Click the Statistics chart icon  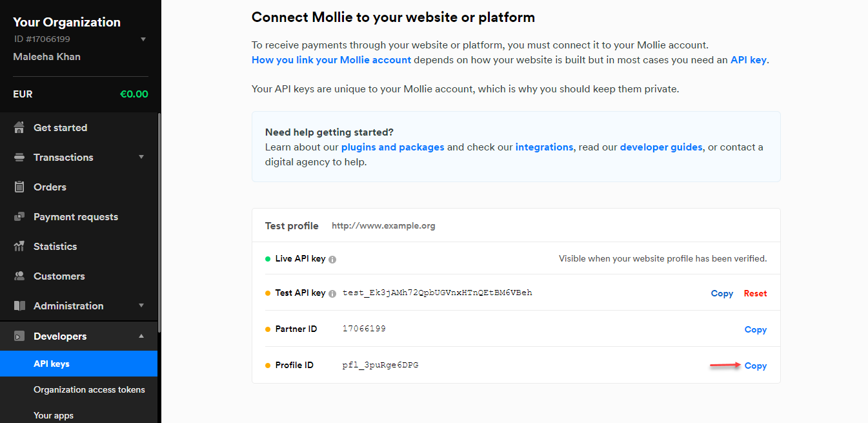pyautogui.click(x=19, y=246)
